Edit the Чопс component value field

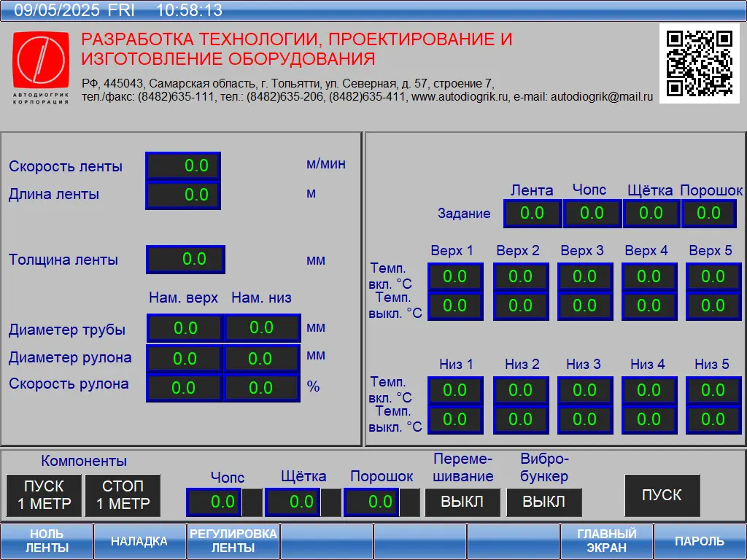tap(214, 502)
